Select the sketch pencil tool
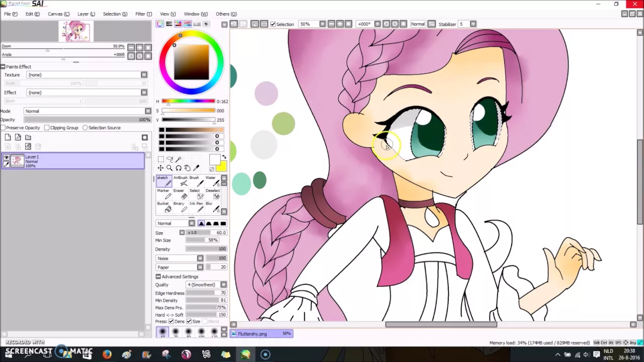This screenshot has width=644, height=362. [164, 181]
